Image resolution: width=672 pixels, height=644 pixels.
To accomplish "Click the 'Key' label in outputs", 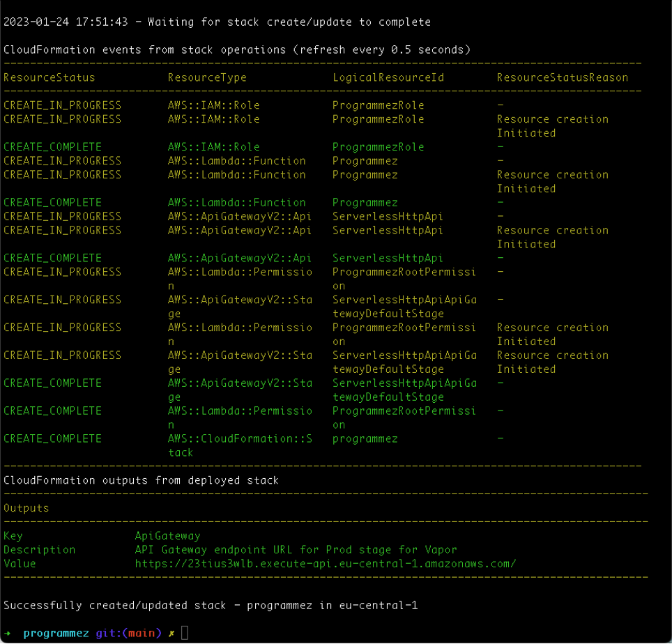I will click(13, 536).
